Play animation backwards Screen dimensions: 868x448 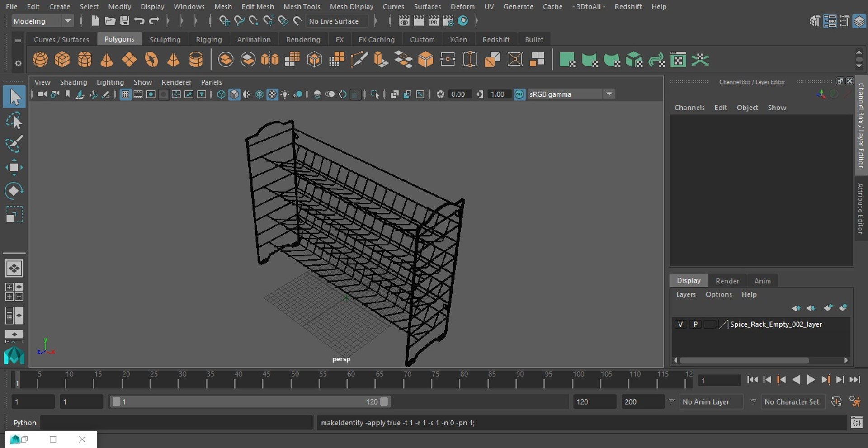coord(797,380)
